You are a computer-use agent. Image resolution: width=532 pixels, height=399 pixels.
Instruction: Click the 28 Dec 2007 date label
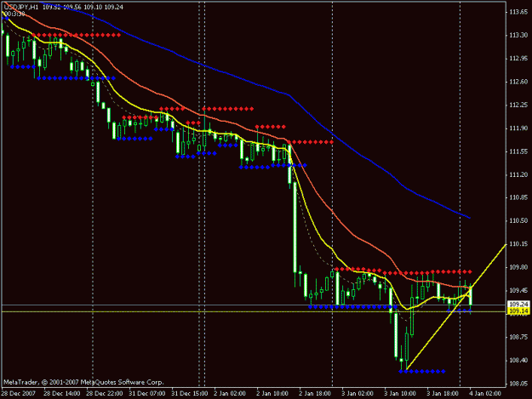click(x=19, y=393)
